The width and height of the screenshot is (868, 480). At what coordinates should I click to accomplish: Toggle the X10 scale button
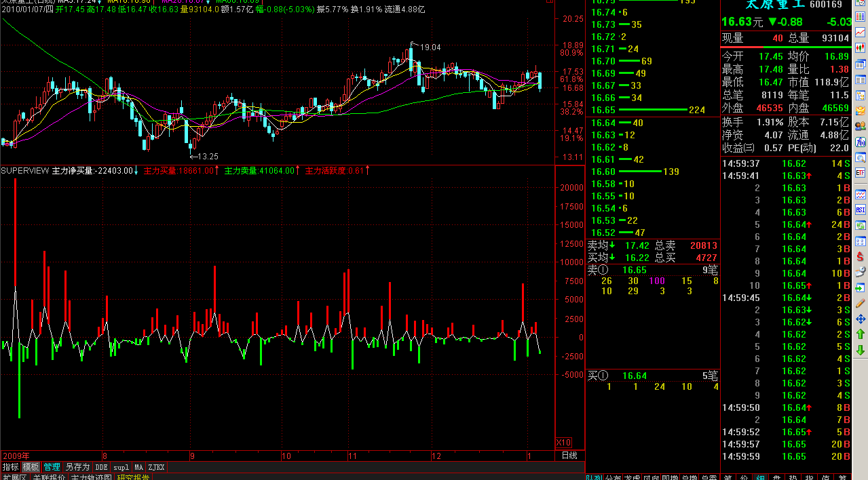(x=563, y=443)
